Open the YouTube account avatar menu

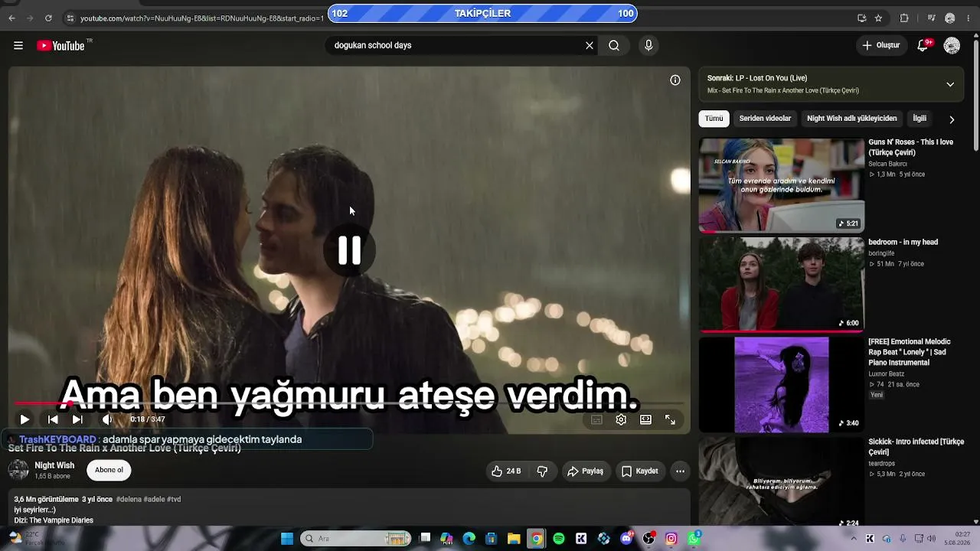click(x=952, y=46)
